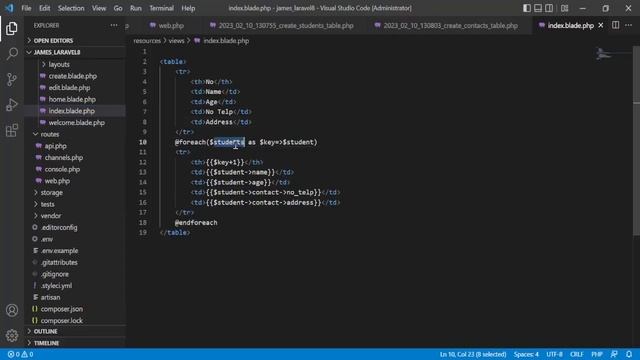Open the Terminal menu
Viewport: 640px width, 360px height.
(161, 8)
